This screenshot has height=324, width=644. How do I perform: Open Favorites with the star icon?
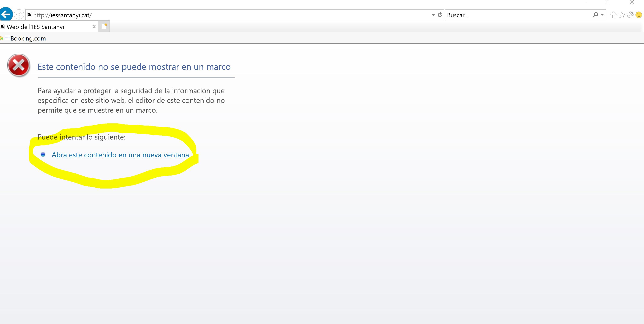click(x=622, y=15)
